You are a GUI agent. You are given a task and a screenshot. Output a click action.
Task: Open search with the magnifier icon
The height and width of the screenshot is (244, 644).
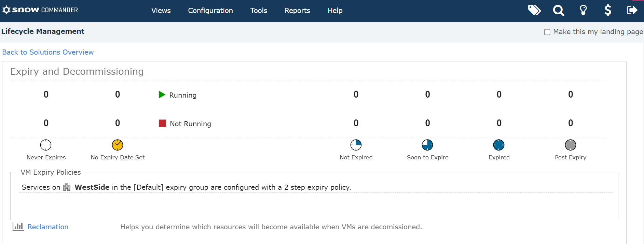pos(559,11)
